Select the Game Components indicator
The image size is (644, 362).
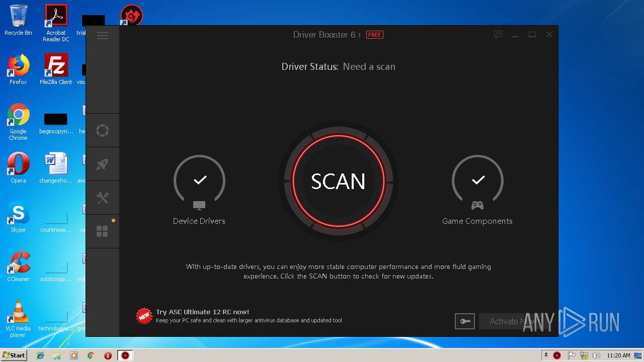[477, 190]
